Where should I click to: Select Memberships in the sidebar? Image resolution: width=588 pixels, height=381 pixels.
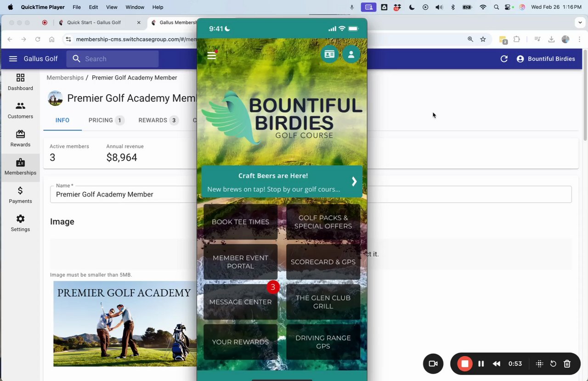point(20,167)
